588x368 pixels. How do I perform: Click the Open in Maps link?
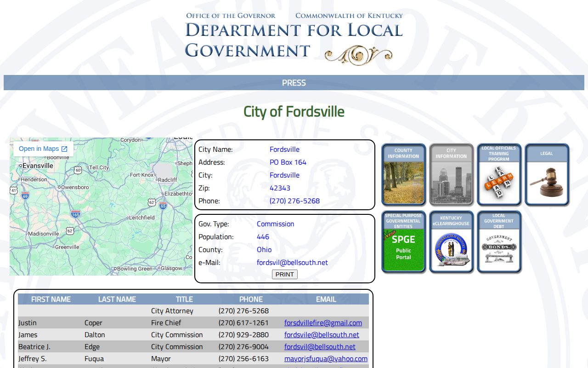pyautogui.click(x=43, y=149)
